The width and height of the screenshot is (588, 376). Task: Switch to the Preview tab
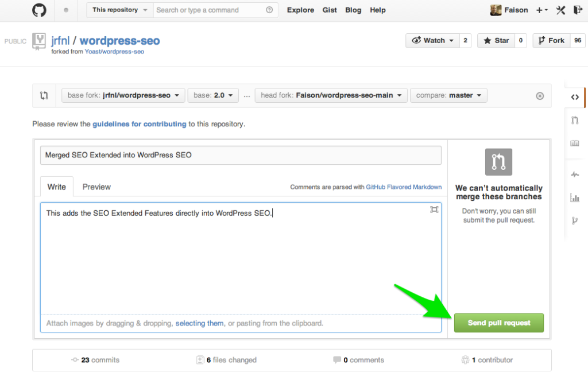pos(96,187)
